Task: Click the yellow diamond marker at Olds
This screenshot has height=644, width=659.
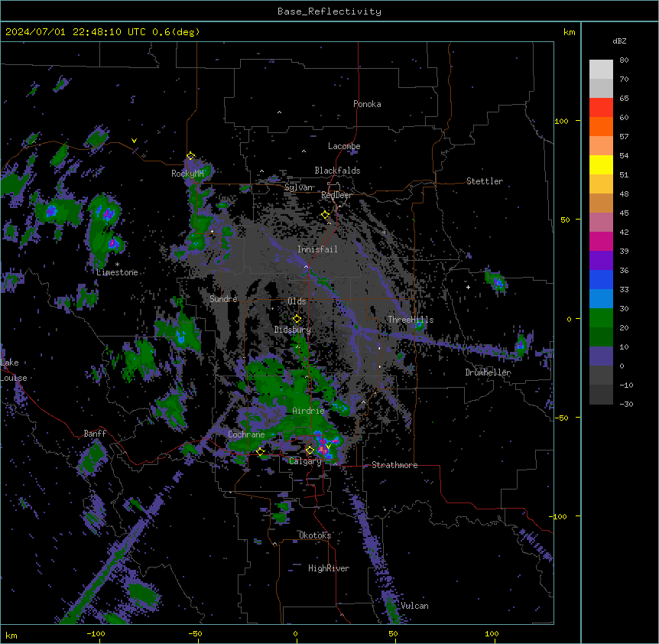Action: (x=297, y=319)
